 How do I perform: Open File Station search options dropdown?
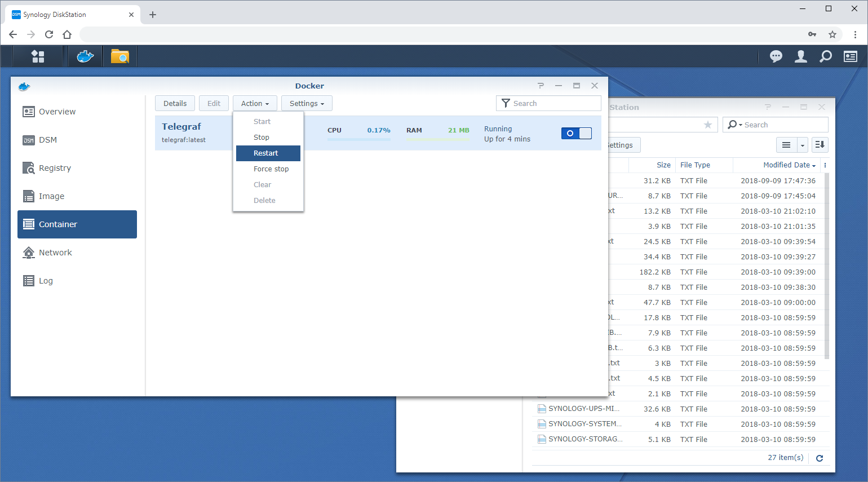click(735, 125)
